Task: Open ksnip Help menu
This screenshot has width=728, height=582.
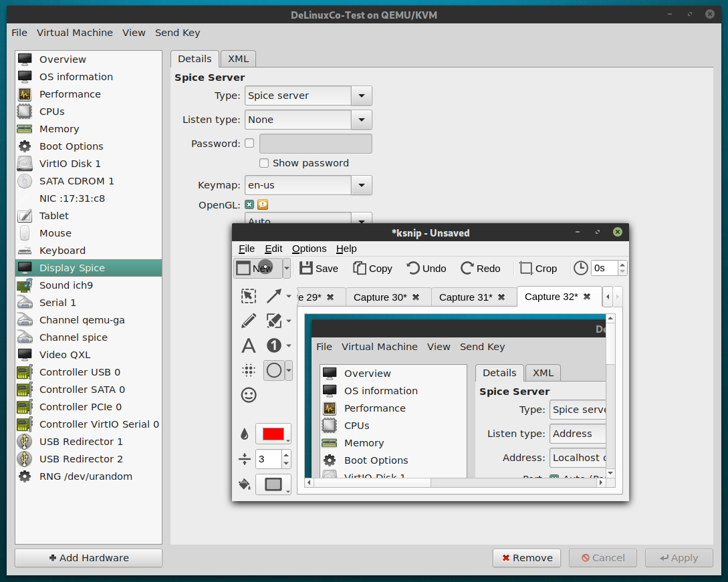Action: pos(346,249)
